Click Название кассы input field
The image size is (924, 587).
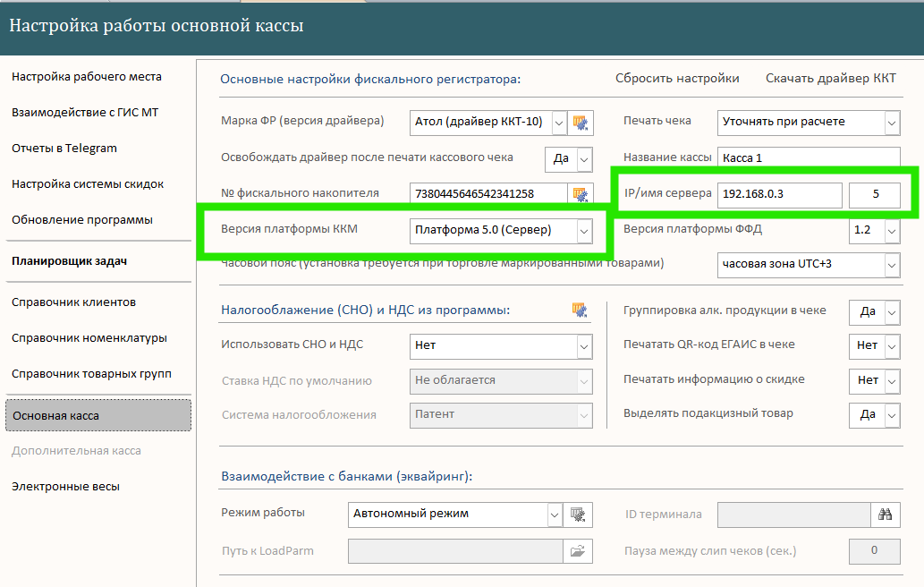809,157
